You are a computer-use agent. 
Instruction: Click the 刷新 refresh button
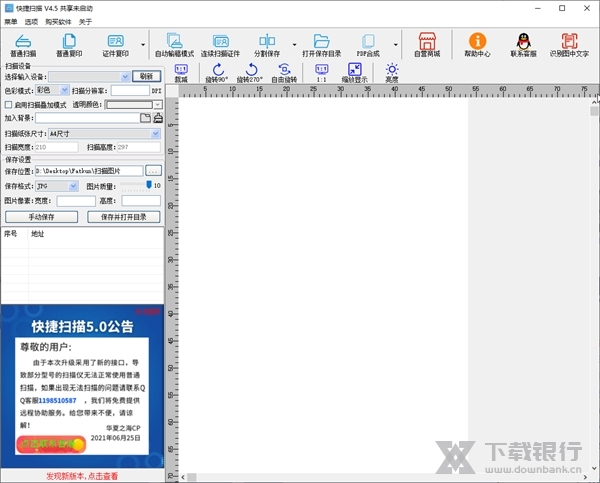[x=146, y=76]
